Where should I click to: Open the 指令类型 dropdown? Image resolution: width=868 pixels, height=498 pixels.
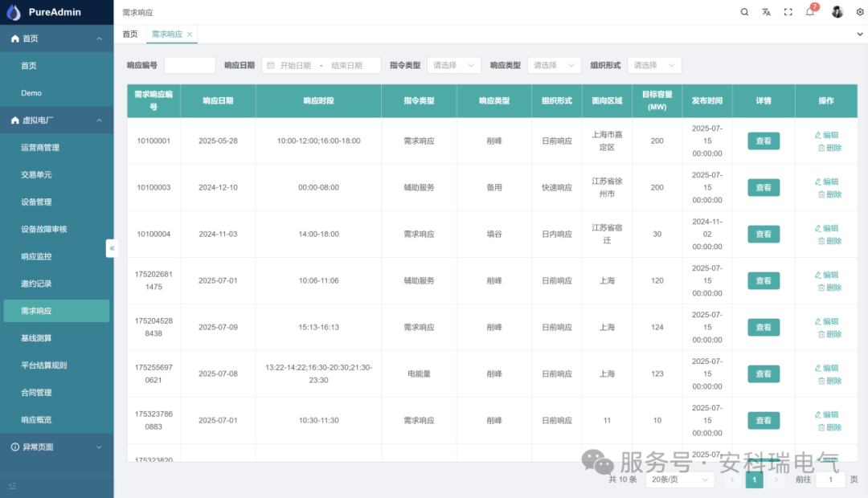click(x=453, y=65)
